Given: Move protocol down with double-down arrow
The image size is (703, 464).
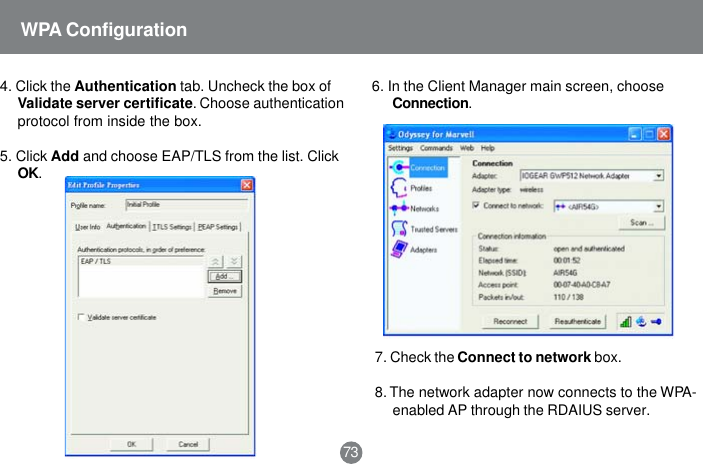Looking at the screenshot, I should pyautogui.click(x=234, y=261).
